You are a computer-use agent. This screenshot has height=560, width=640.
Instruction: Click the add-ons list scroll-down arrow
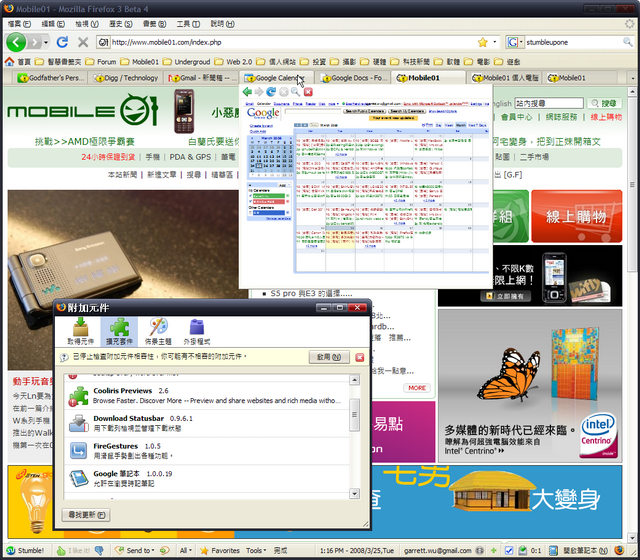pyautogui.click(x=354, y=493)
